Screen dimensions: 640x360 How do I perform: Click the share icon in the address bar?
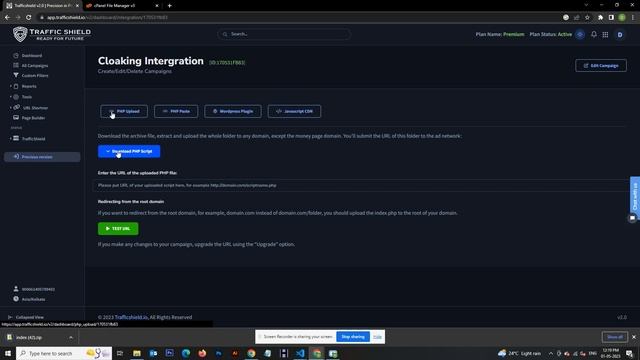click(576, 18)
